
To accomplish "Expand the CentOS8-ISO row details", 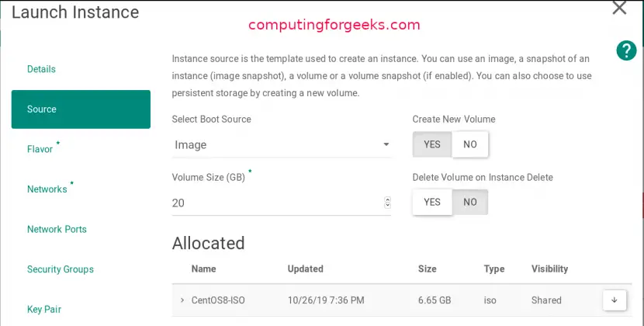I will pyautogui.click(x=182, y=300).
